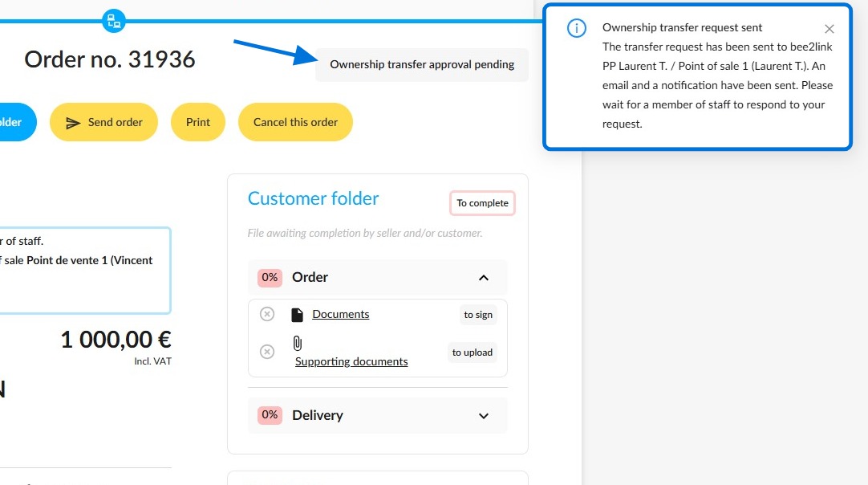Image resolution: width=868 pixels, height=485 pixels.
Task: Collapse the Order section chevron
Action: 483,277
